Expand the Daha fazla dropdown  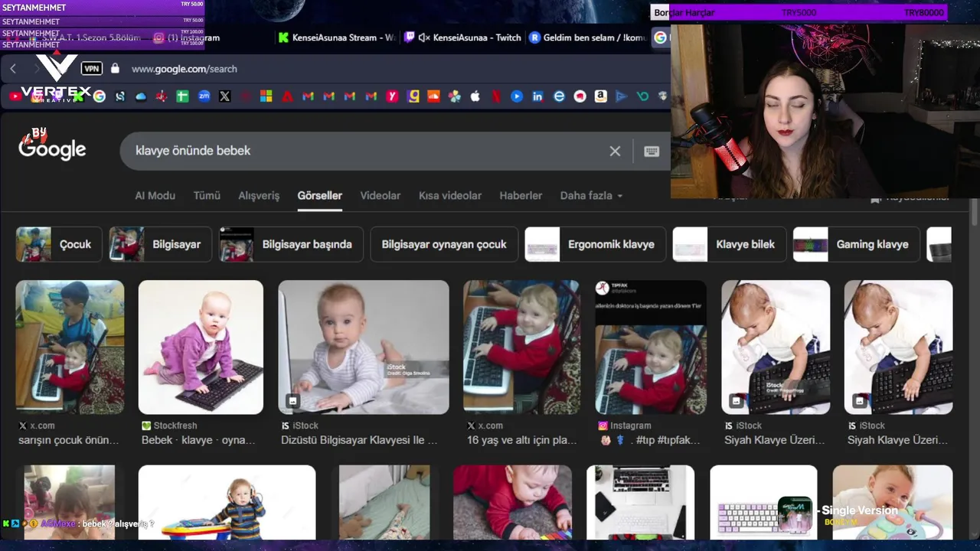click(x=591, y=196)
